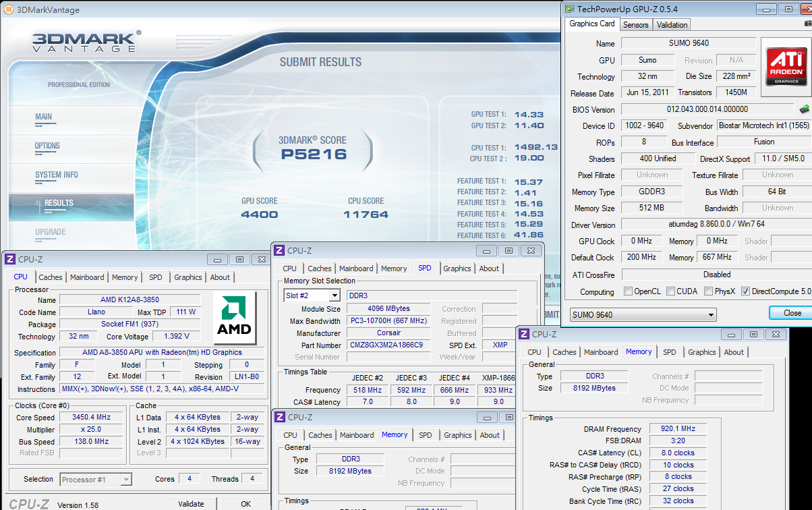The width and height of the screenshot is (812, 510).
Task: Open the UPGRADE section in 3DMark Vantage
Action: (50, 232)
